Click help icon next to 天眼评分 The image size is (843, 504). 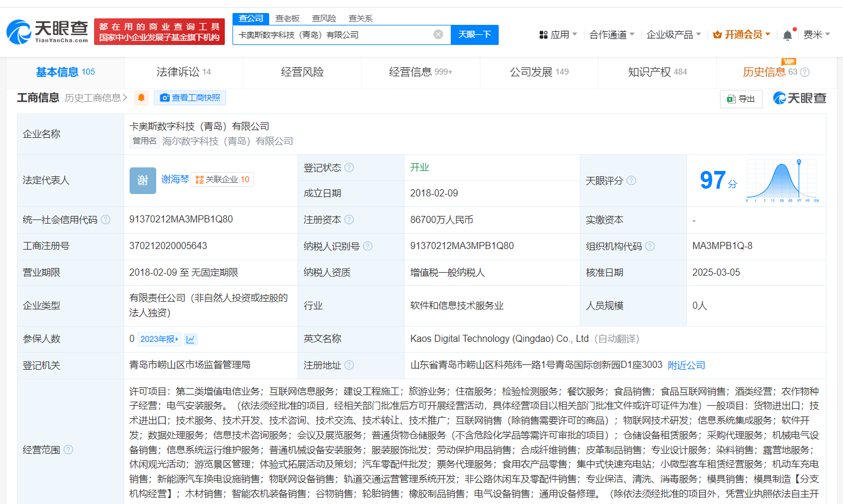coord(631,180)
